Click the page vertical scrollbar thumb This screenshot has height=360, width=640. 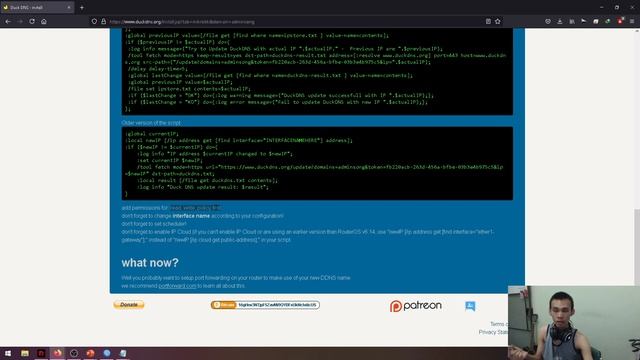pos(637,247)
